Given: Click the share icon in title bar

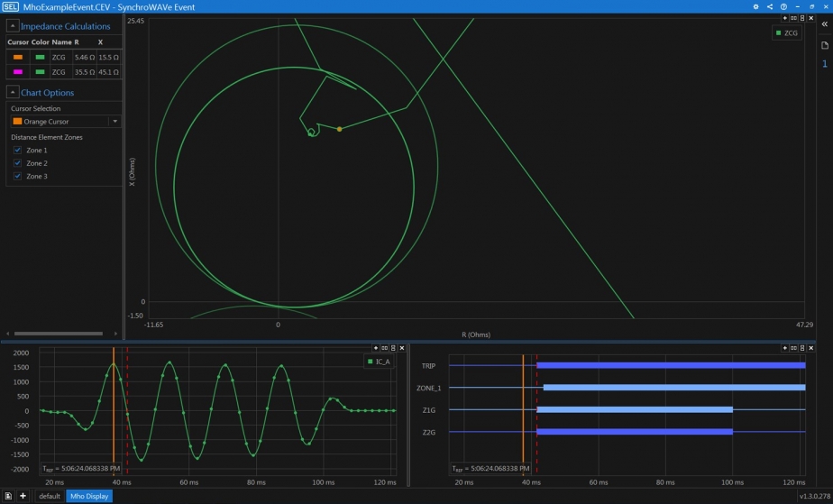Looking at the screenshot, I should tap(770, 7).
